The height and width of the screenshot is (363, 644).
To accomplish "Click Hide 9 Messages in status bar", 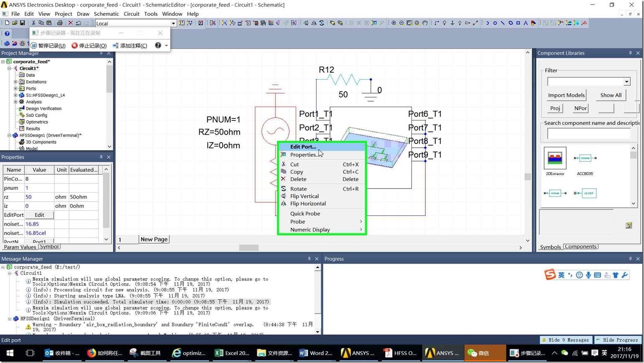I will (x=565, y=340).
